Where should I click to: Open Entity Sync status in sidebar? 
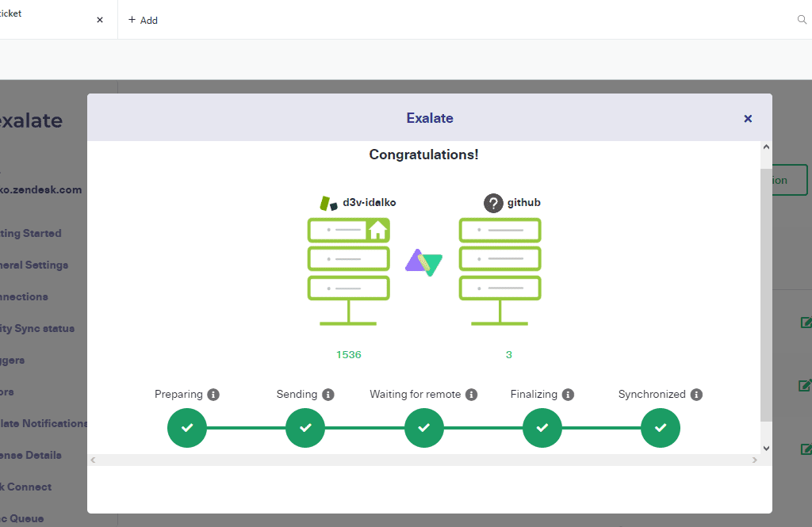(37, 328)
